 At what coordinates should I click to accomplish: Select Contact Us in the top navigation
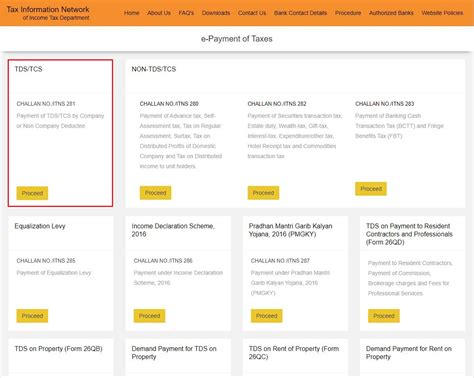(x=252, y=13)
